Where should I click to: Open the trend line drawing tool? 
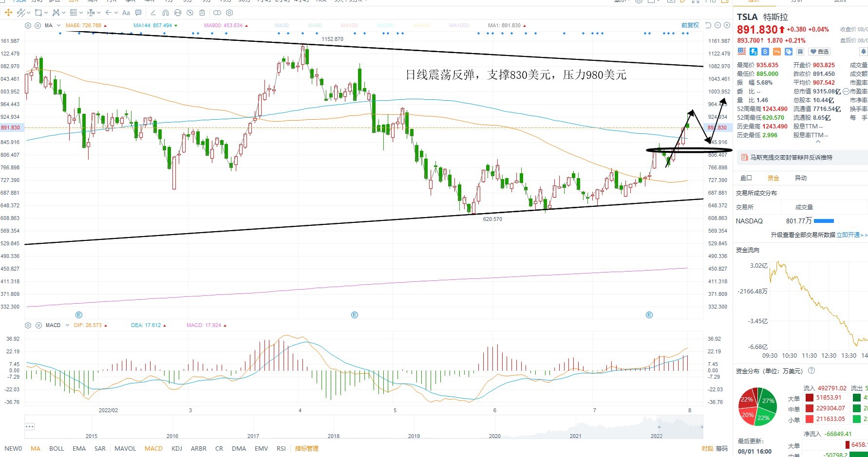click(21, 13)
